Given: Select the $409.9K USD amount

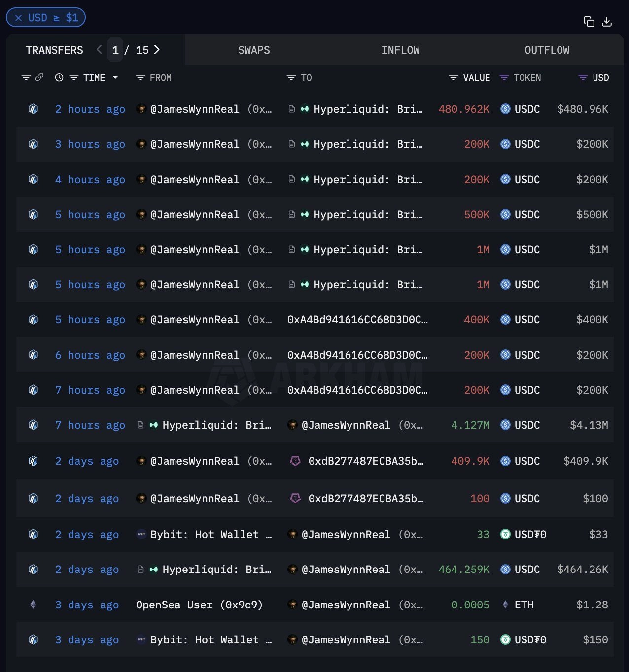Looking at the screenshot, I should click(586, 461).
